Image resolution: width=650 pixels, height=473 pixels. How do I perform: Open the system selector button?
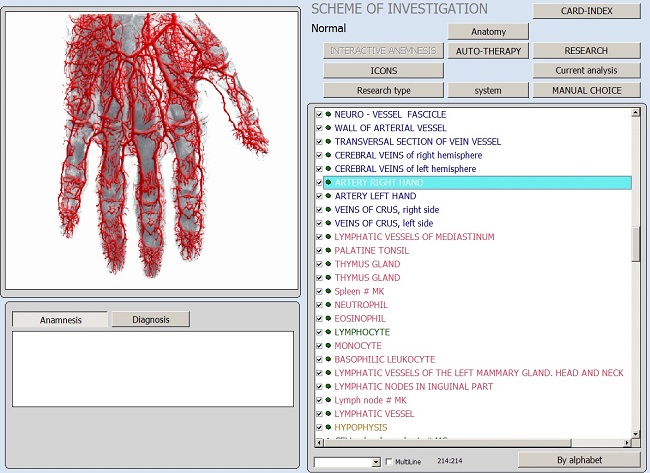click(488, 91)
